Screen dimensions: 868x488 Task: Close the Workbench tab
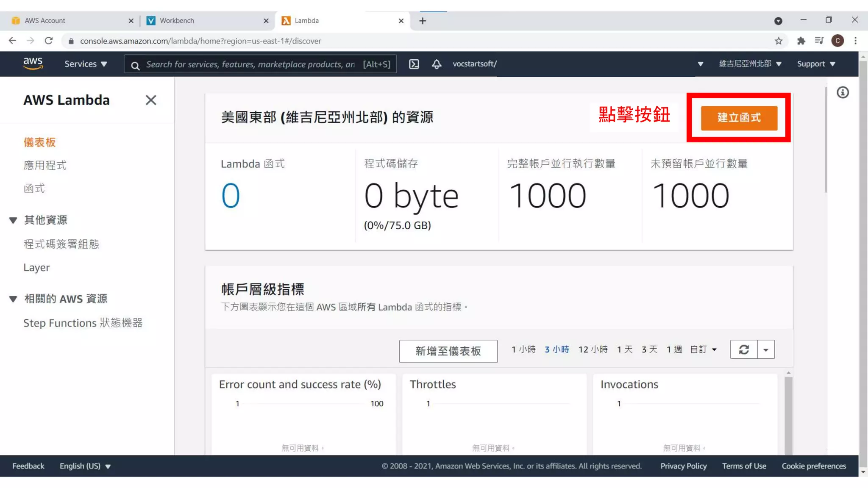(266, 21)
